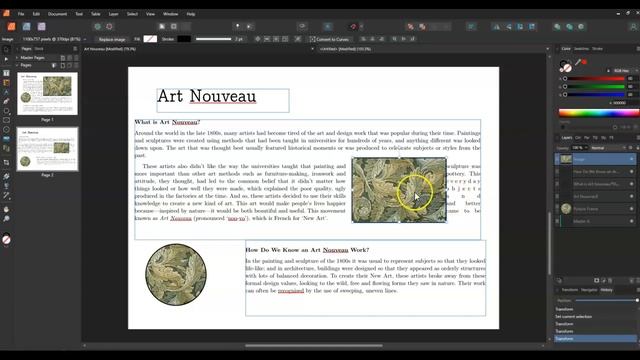Switch to the Designer persona
The image size is (640, 360).
coord(27,27)
